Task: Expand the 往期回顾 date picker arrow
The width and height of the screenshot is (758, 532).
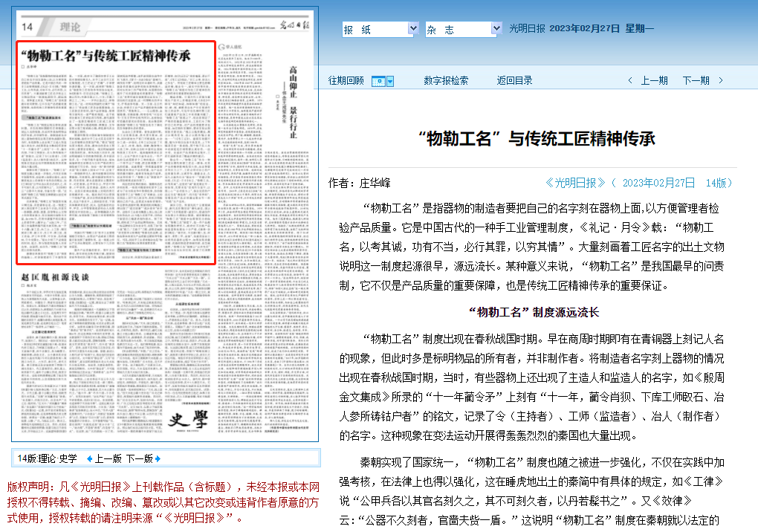Action: pos(390,81)
